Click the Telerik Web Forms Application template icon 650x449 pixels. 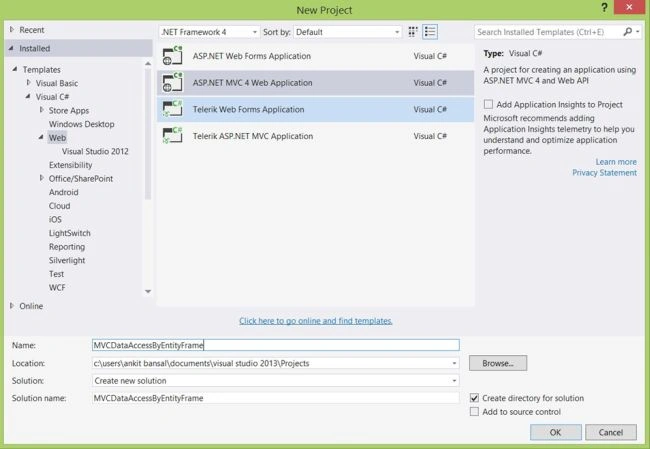[x=172, y=109]
